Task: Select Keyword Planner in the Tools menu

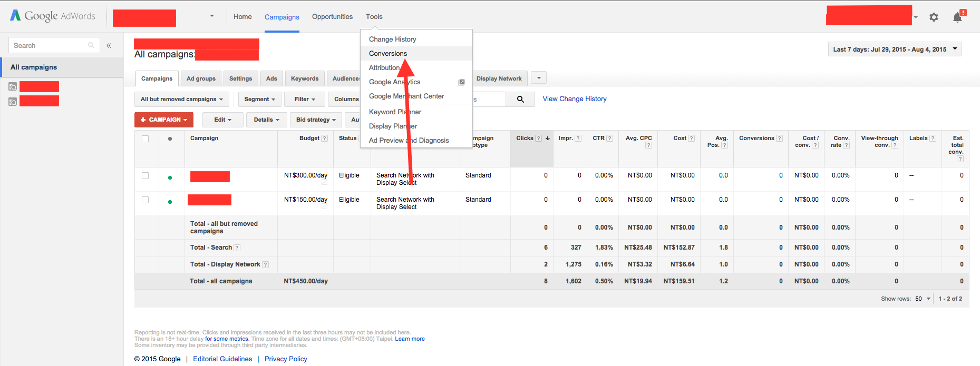Action: (x=416, y=112)
